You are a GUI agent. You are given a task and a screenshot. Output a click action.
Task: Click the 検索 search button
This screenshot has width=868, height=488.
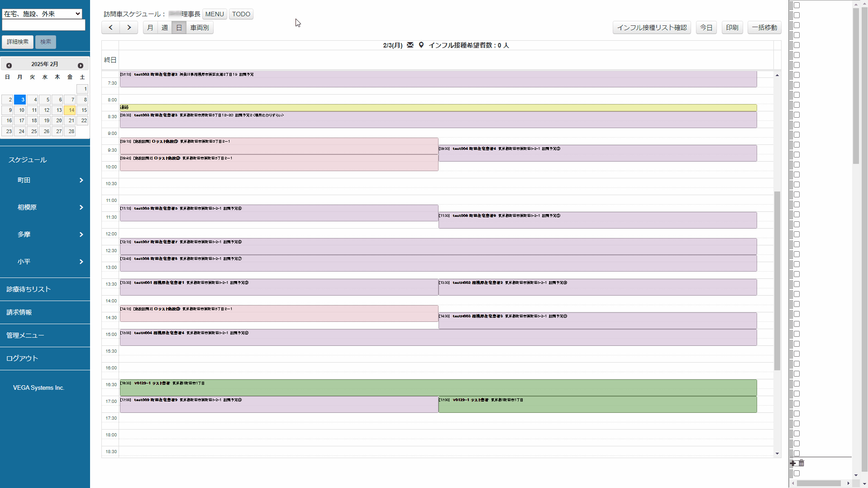coord(46,42)
